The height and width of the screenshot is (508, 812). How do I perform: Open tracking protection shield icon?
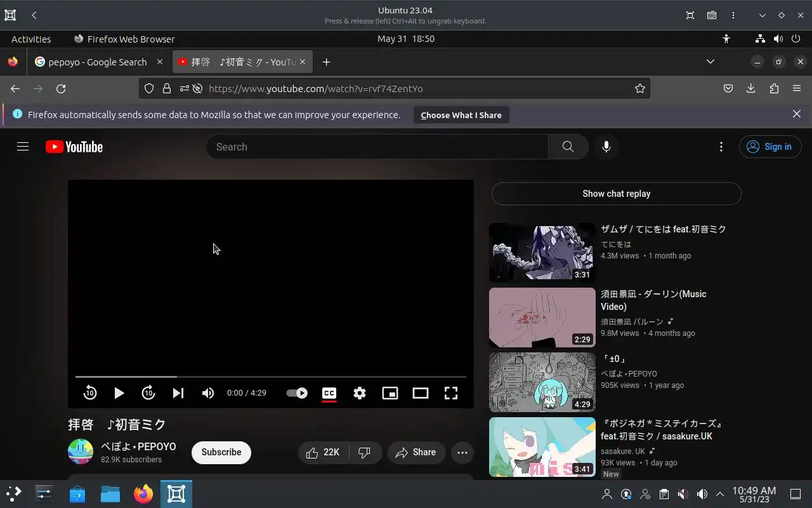click(x=149, y=89)
